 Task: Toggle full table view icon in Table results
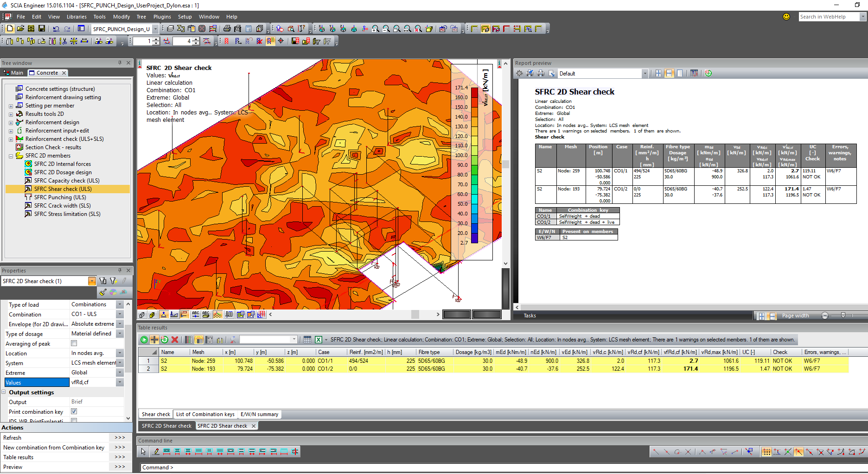click(x=188, y=340)
